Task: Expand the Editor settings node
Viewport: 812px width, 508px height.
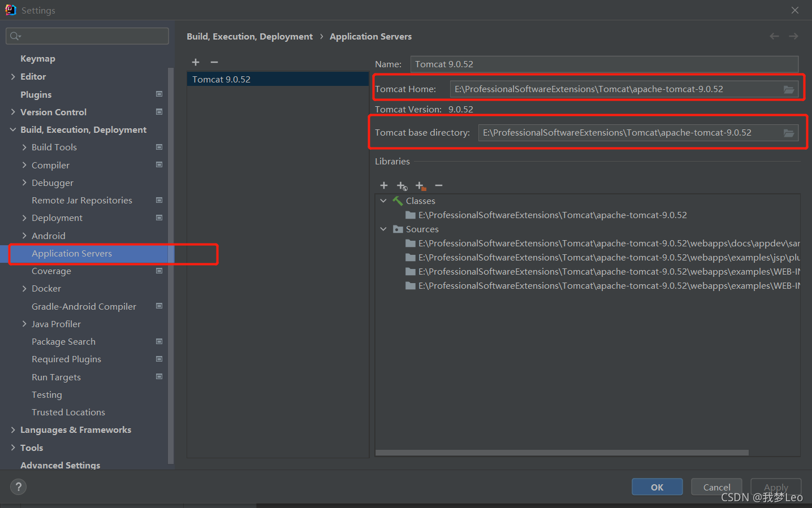Action: 13,76
